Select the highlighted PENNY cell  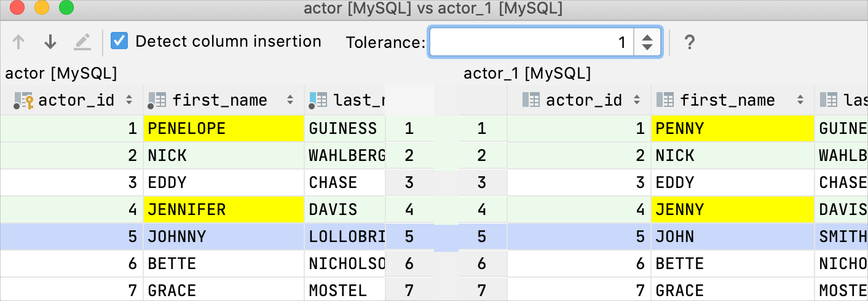tap(733, 128)
